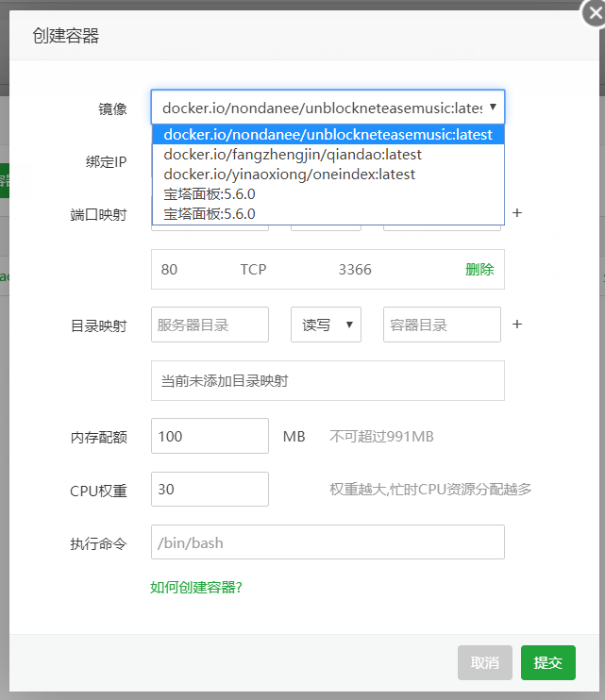Image resolution: width=605 pixels, height=700 pixels.
Task: Click the 当前未添加目录映射 placeholder text
Action: click(225, 381)
